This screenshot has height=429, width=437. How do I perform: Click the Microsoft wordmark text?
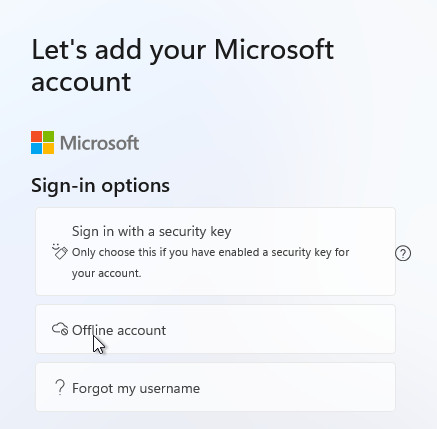[x=99, y=143]
